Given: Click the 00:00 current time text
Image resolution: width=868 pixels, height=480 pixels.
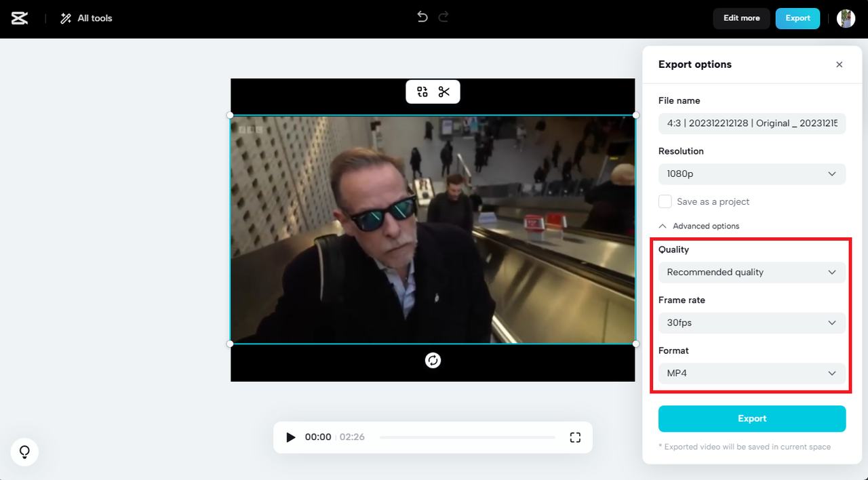Looking at the screenshot, I should tap(318, 437).
